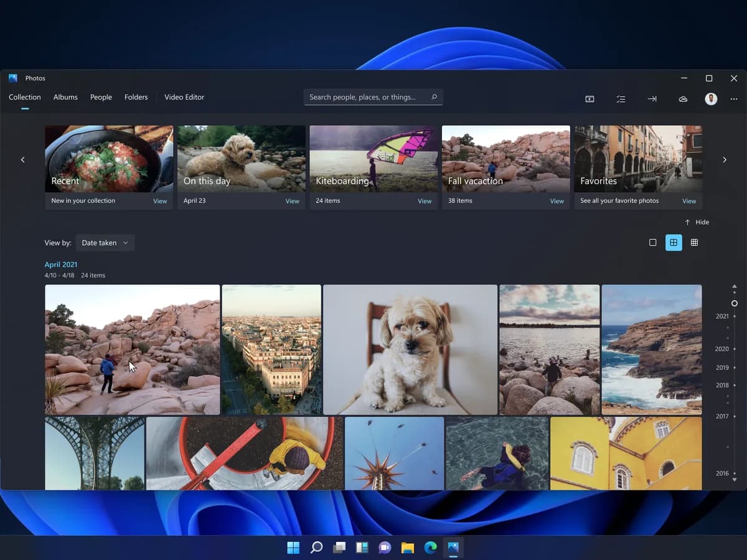This screenshot has height=560, width=747.
Task: Launch Microsoft Edge from the taskbar
Action: [430, 548]
